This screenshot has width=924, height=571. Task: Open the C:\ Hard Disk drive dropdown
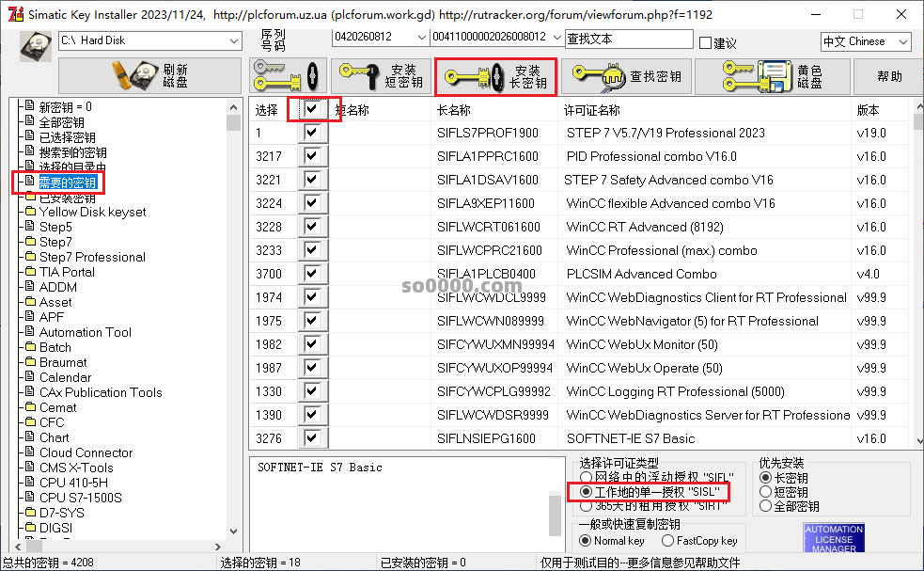234,40
